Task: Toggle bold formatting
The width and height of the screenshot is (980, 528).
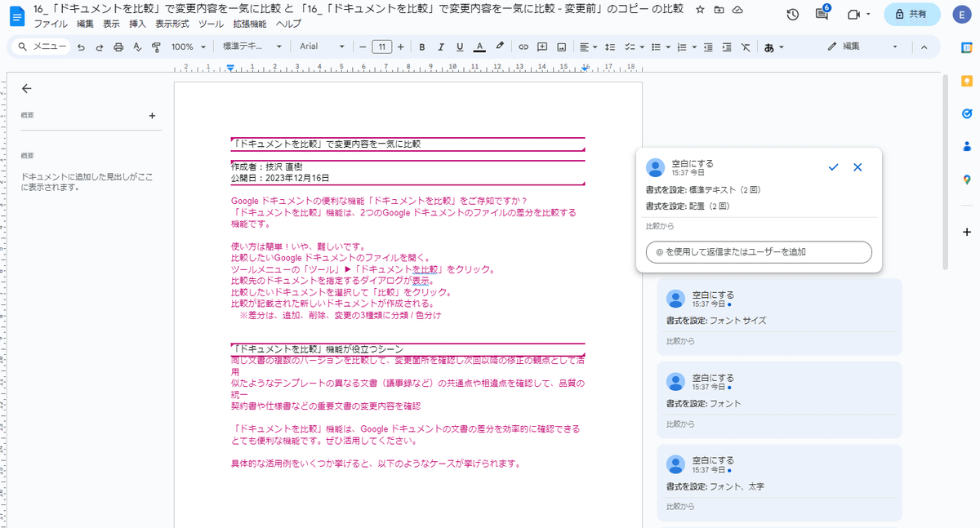Action: tap(421, 47)
